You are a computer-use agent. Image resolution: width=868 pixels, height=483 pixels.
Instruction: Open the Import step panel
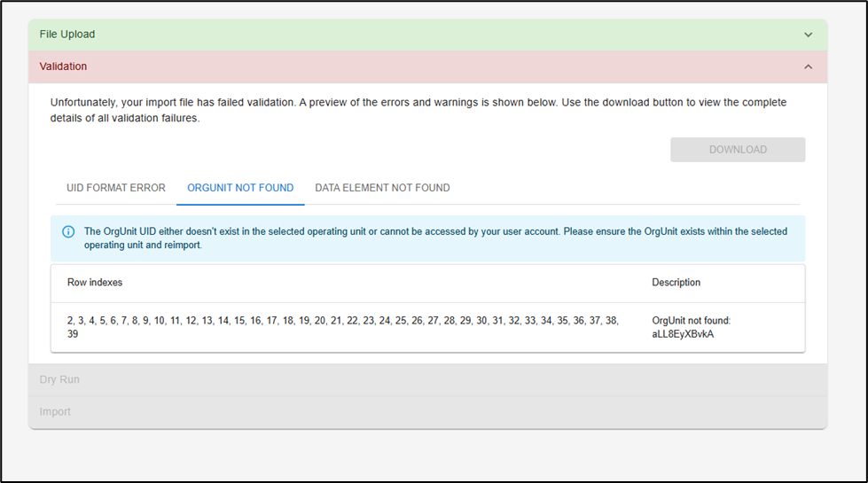[x=54, y=412]
